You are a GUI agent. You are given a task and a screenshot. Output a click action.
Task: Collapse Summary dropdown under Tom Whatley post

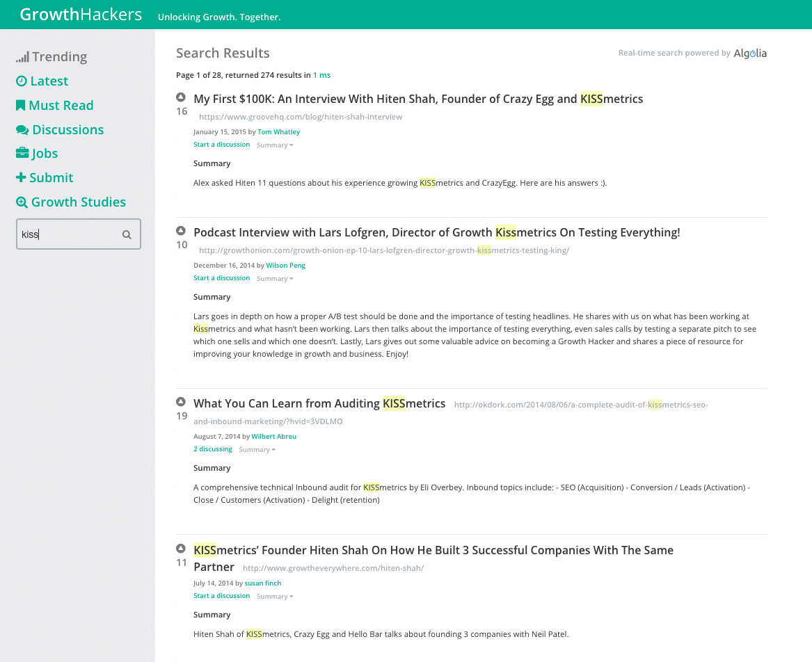tap(275, 145)
